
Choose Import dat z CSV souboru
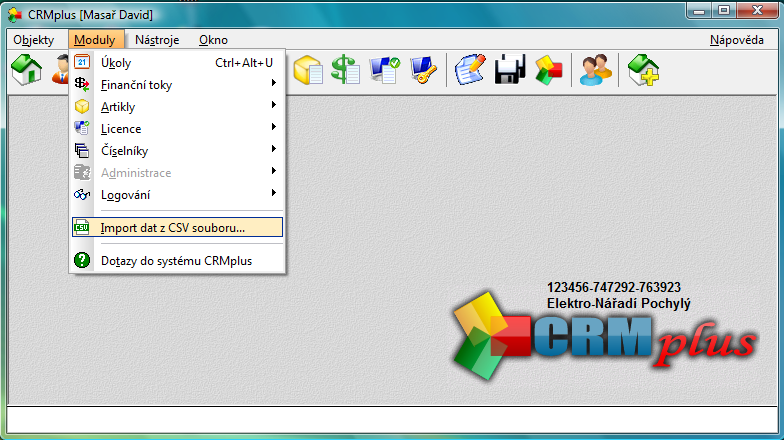click(x=178, y=228)
